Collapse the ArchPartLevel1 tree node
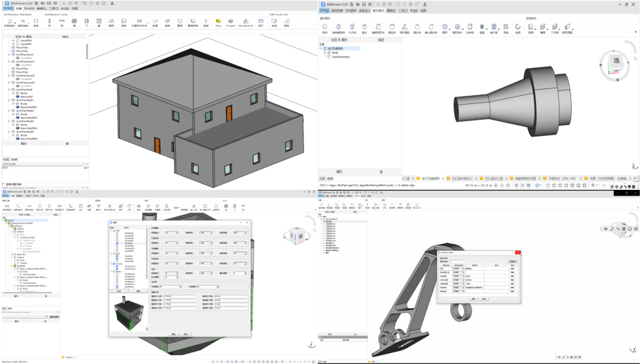644x364 pixels. (x=9, y=62)
